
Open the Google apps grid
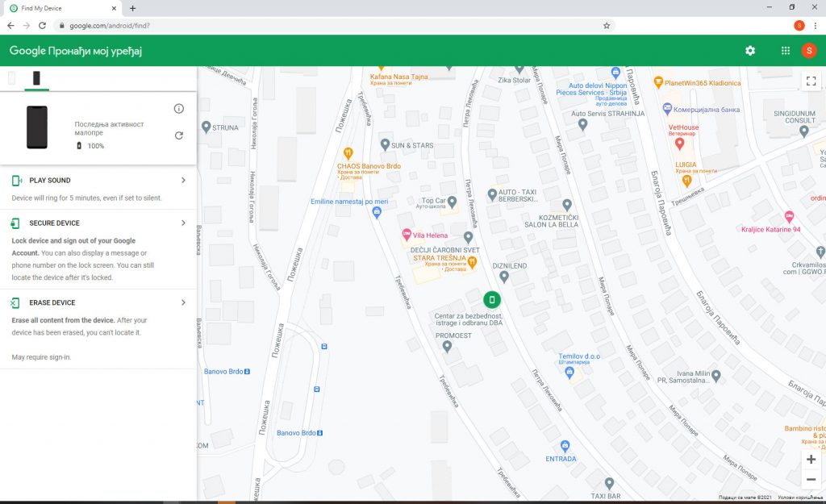785,51
